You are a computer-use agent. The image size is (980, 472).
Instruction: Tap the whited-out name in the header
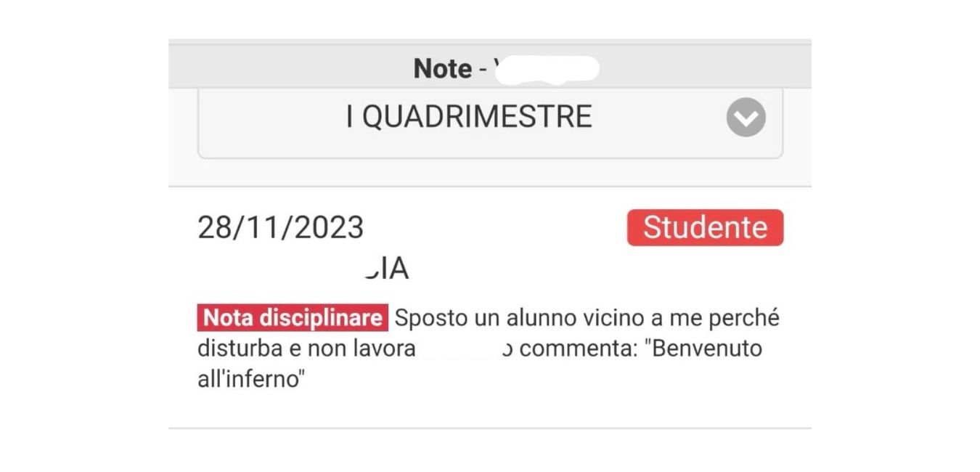(547, 68)
